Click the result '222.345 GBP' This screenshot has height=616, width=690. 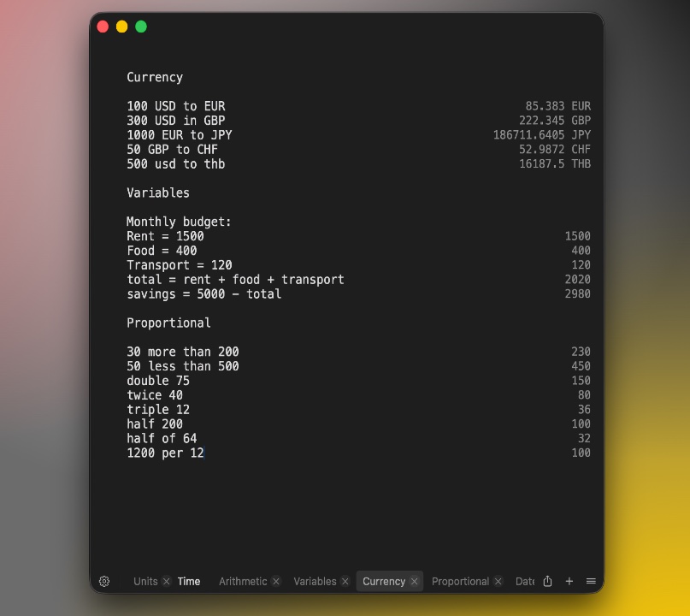[555, 121]
